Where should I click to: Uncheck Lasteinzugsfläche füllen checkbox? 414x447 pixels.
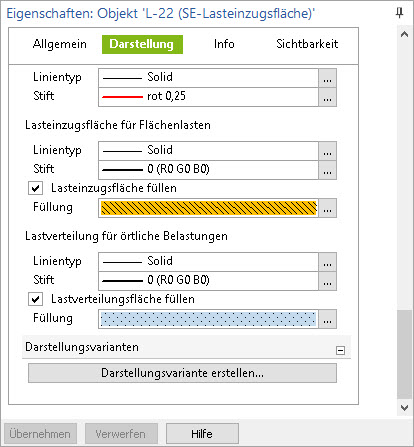click(35, 188)
